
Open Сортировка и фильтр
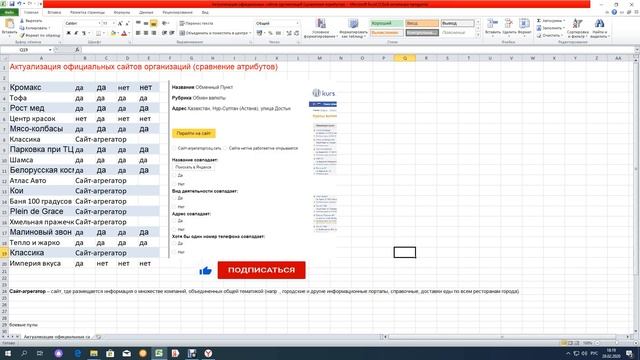[577, 28]
